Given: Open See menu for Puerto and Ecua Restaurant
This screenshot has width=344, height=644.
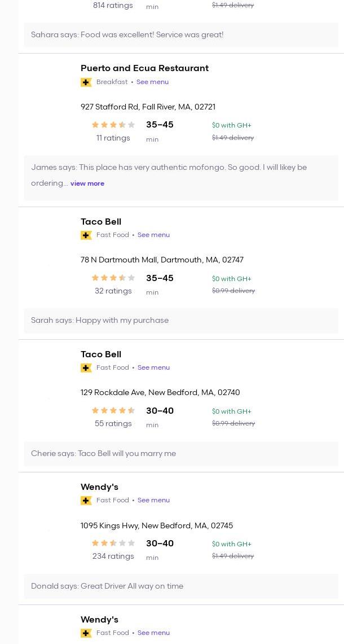Looking at the screenshot, I should click(152, 82).
